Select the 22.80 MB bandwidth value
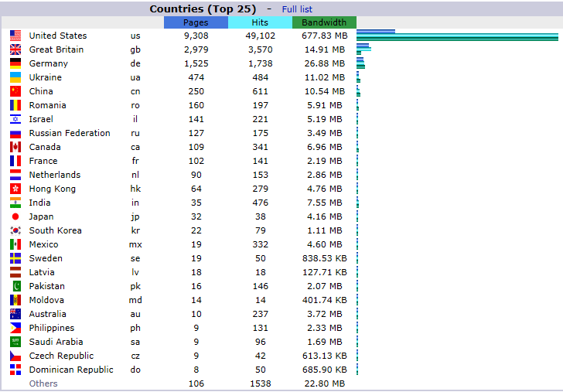563x392 pixels. coord(325,383)
